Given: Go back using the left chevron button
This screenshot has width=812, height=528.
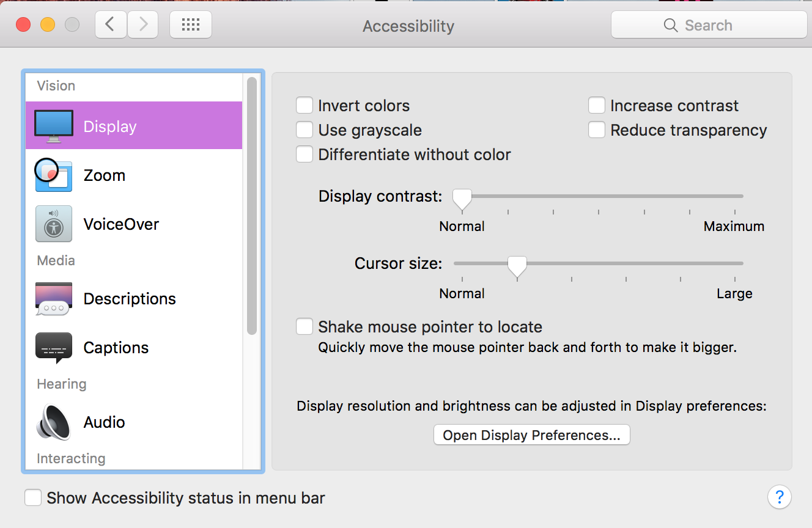Looking at the screenshot, I should click(111, 25).
